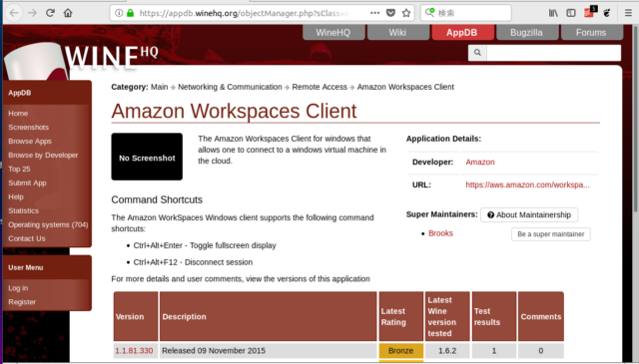Open Networking & Communication breadcrumb

coord(230,87)
